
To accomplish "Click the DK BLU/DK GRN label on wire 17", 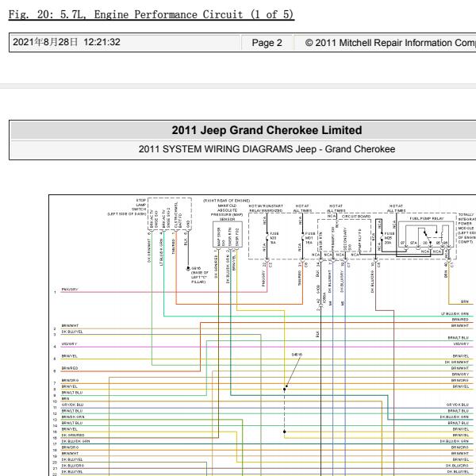I will pos(75,441).
